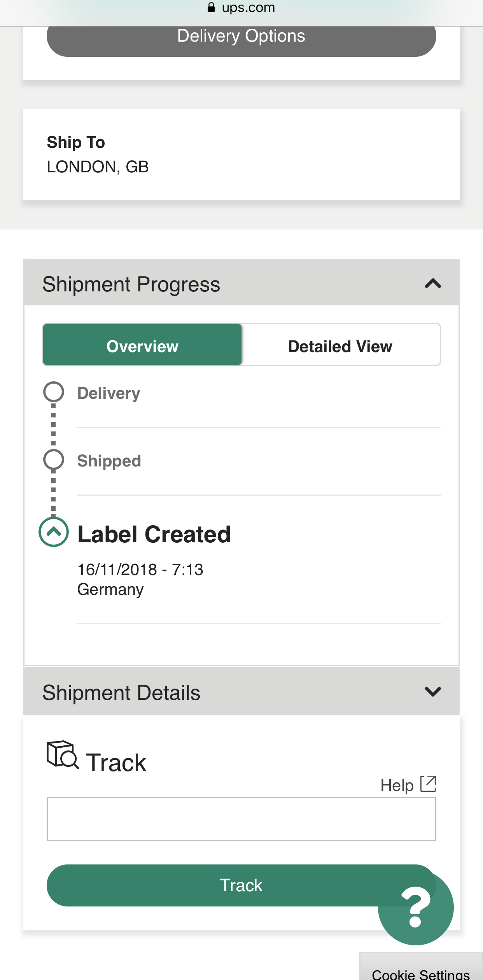This screenshot has width=483, height=980.
Task: Click the Track package search icon
Action: 62,754
